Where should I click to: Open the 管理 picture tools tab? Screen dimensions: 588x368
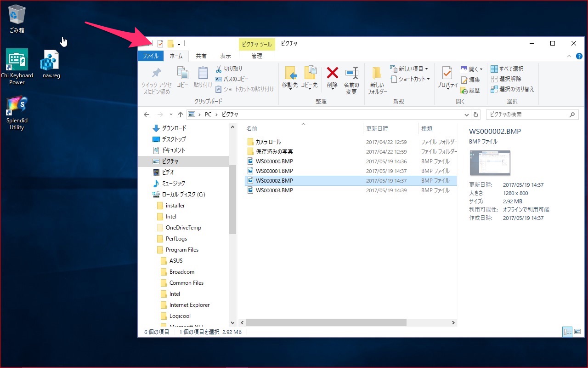(257, 56)
